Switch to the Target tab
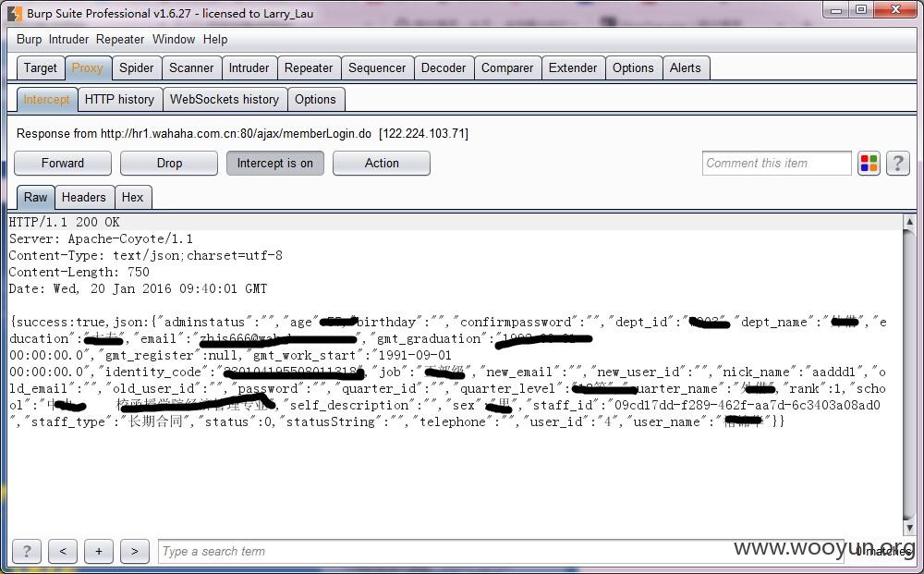The height and width of the screenshot is (574, 924). click(41, 67)
